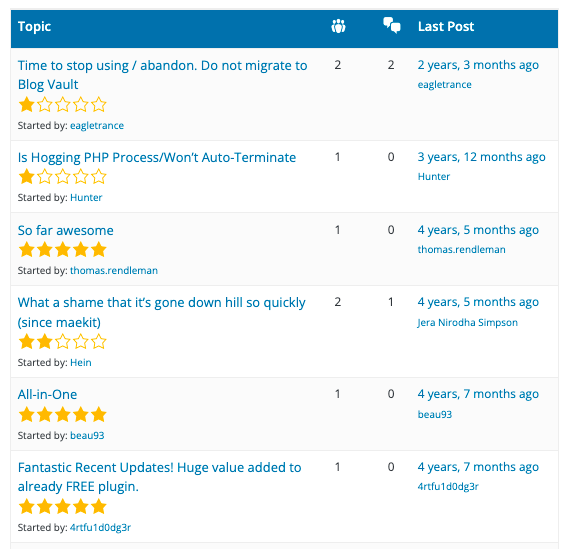The width and height of the screenshot is (567, 549).
Task: Go to '2 years, 3 months ago' post
Action: 478,65
